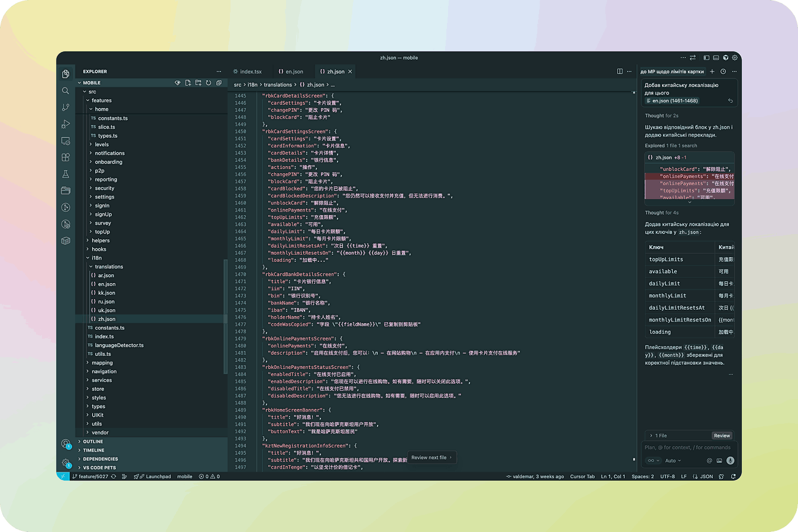Screen dimensions: 798x532
Task: Open the Auto model dropdown in chat
Action: tap(673, 460)
